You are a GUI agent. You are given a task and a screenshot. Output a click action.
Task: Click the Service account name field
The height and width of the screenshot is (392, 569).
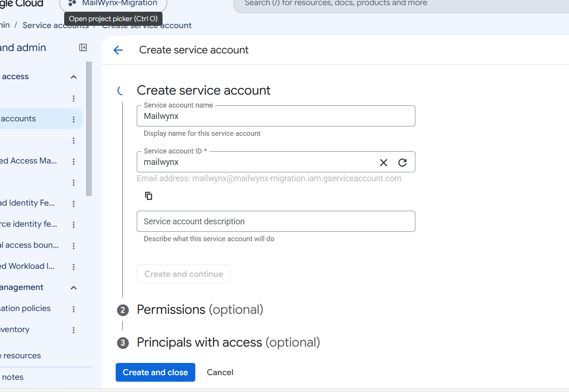point(276,116)
